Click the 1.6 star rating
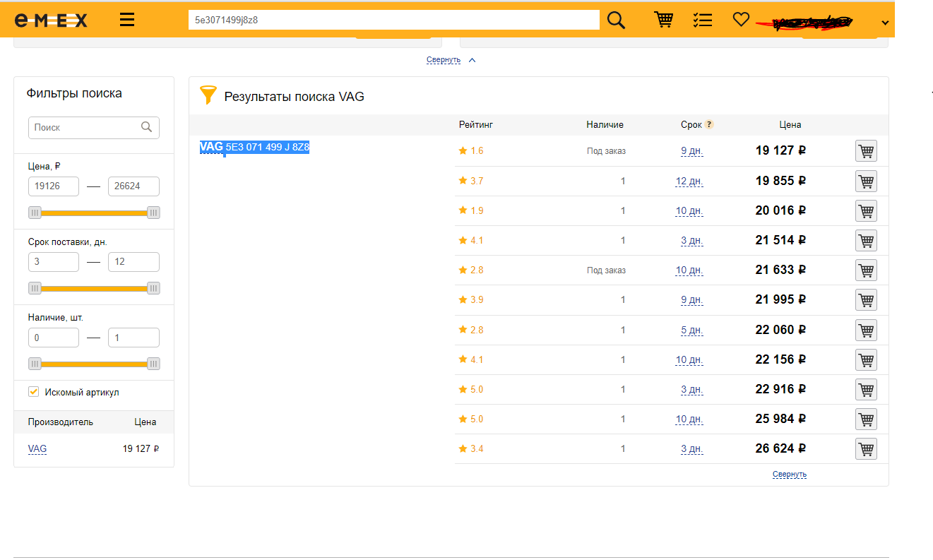 [x=471, y=151]
